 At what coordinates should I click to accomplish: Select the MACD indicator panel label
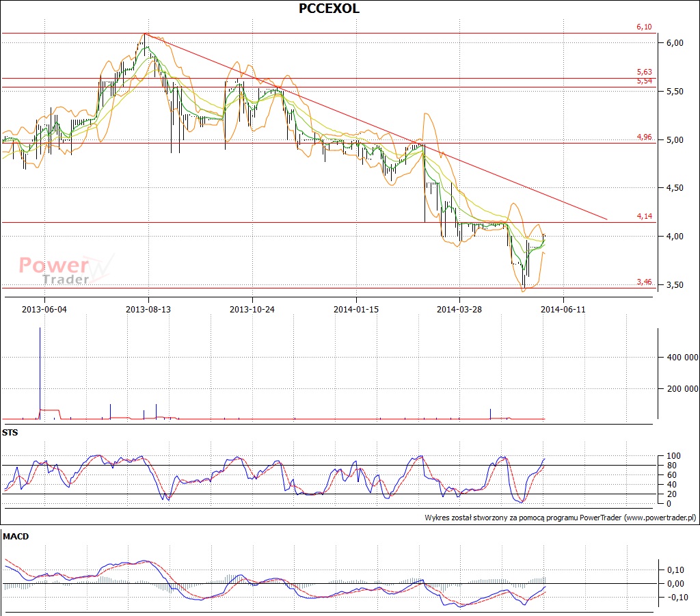click(16, 537)
